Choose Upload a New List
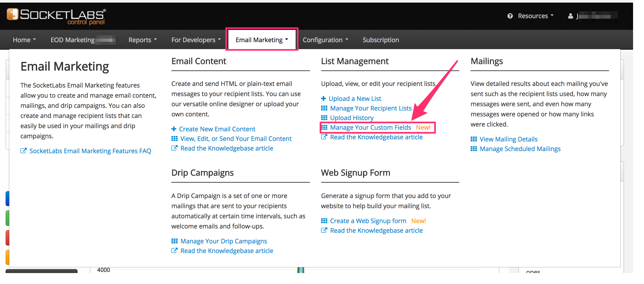The image size is (644, 284). coord(355,98)
